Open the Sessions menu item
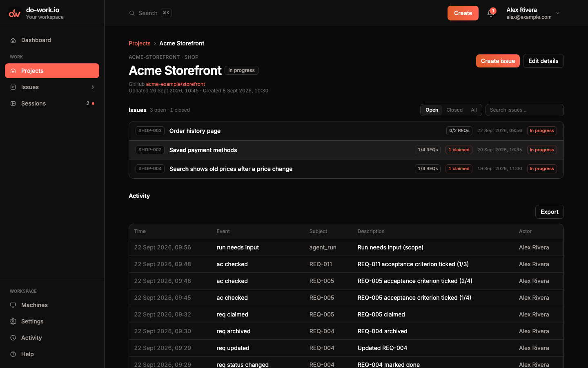The width and height of the screenshot is (588, 368). 52,103
